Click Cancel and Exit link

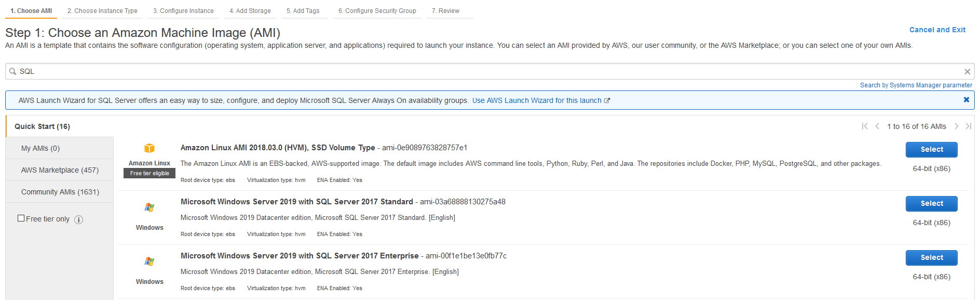[937, 30]
